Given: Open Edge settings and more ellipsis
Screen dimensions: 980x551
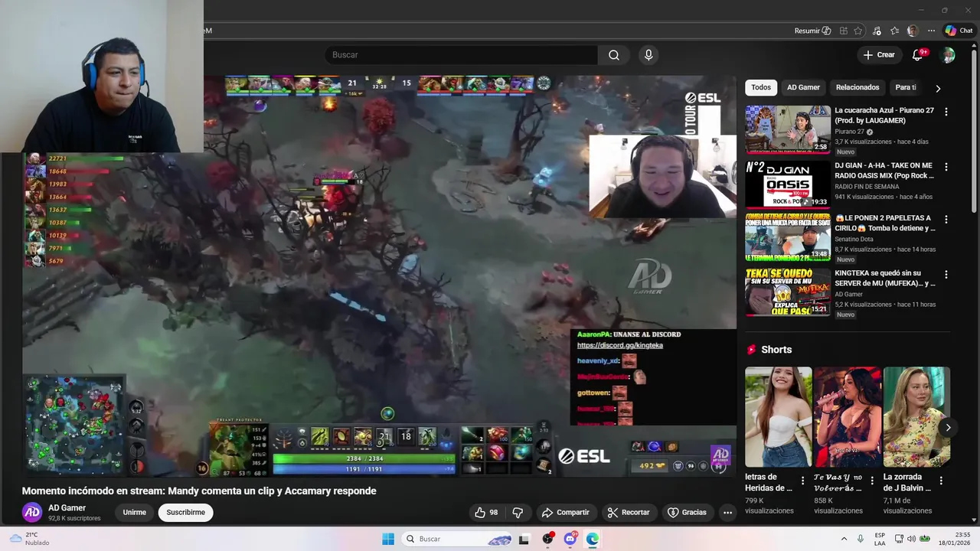Looking at the screenshot, I should (931, 31).
